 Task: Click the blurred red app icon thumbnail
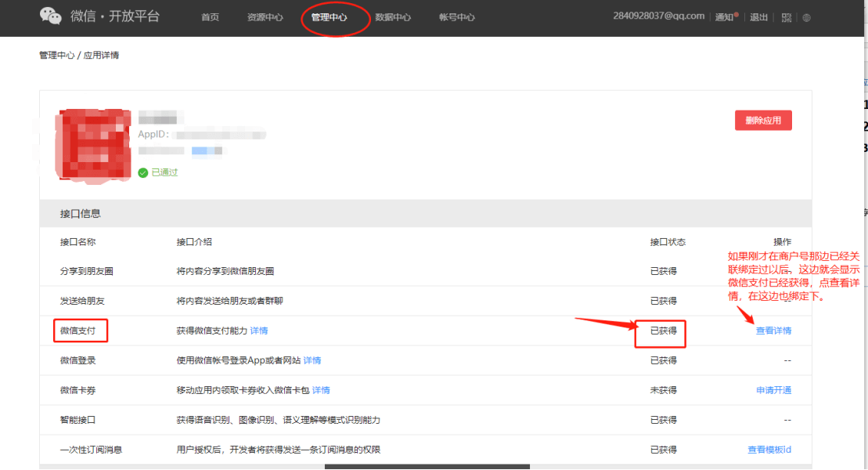pos(92,146)
